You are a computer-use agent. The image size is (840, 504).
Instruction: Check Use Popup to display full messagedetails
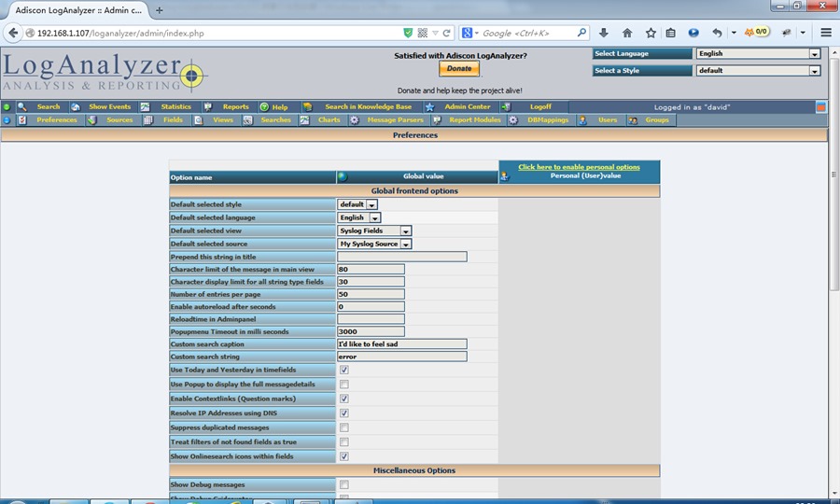click(x=344, y=384)
